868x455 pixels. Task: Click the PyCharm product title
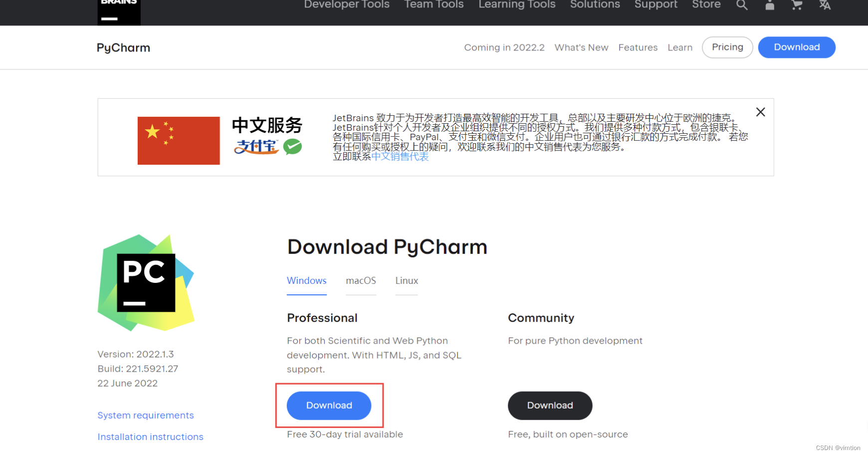pos(123,48)
